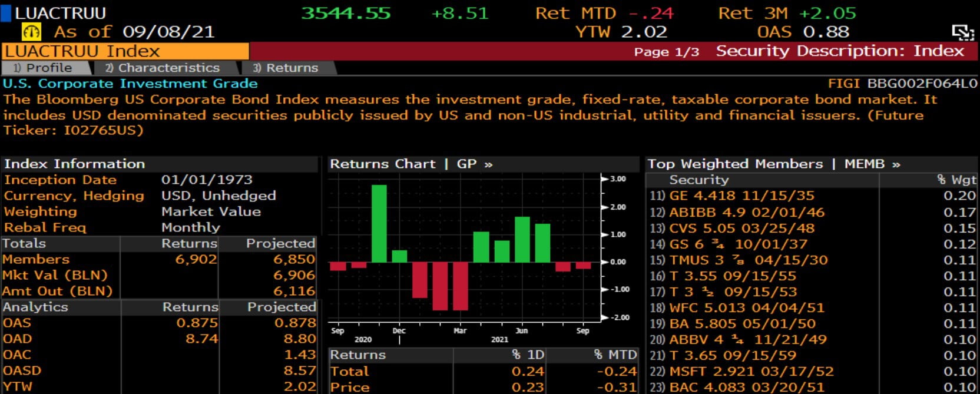The image size is (980, 394).
Task: Click Members returns value 6,902
Action: click(x=196, y=259)
